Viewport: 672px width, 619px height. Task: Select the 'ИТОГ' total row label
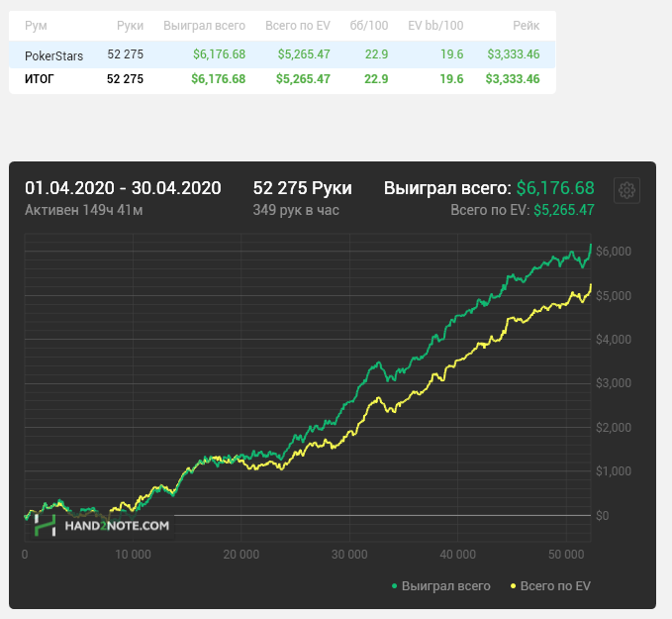39,79
